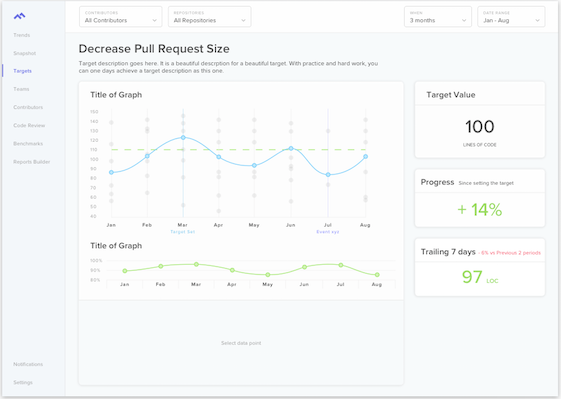The height and width of the screenshot is (399, 561).
Task: Open Reports Builder
Action: [32, 162]
